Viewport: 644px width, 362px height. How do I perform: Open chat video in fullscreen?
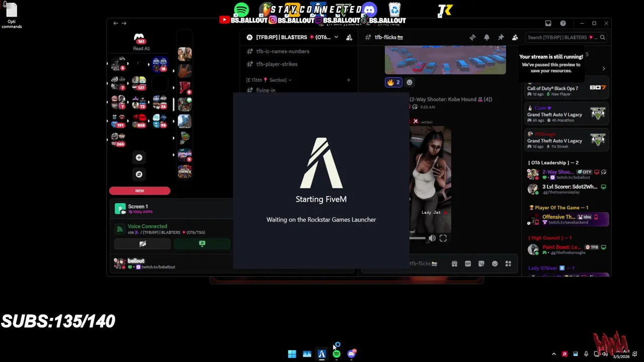pyautogui.click(x=443, y=238)
